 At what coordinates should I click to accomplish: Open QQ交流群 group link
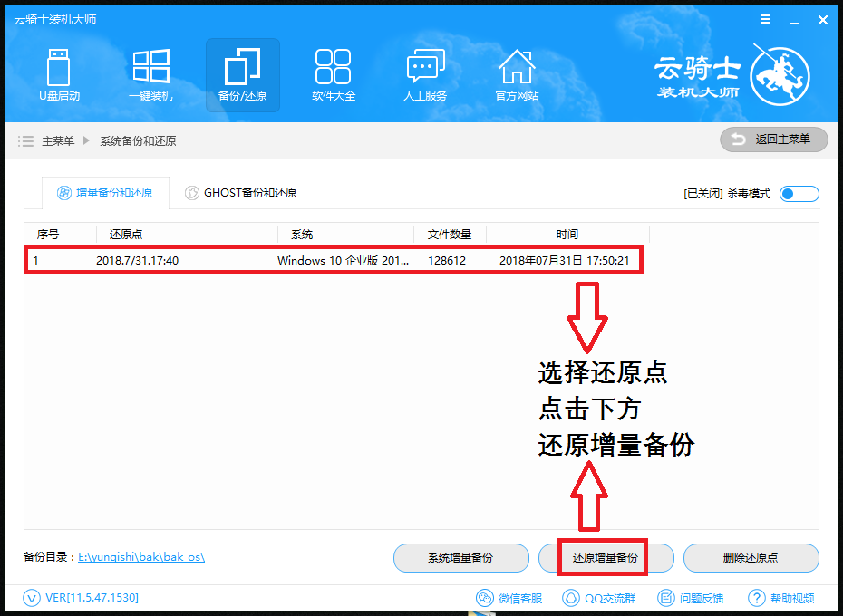click(598, 598)
